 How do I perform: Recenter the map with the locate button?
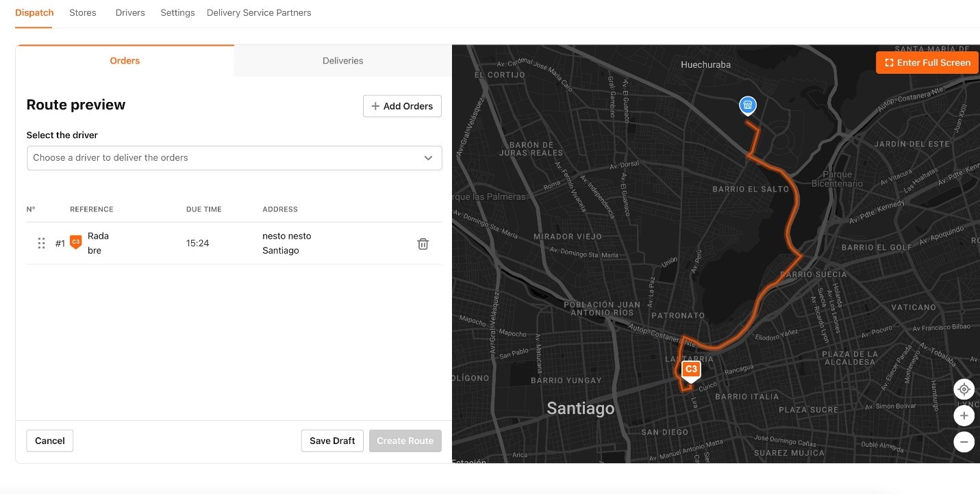964,389
